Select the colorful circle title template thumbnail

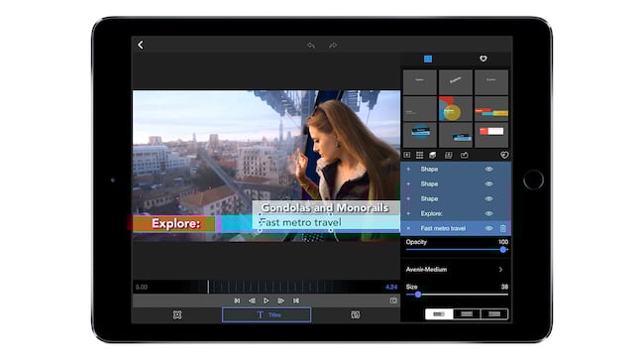pos(455,109)
